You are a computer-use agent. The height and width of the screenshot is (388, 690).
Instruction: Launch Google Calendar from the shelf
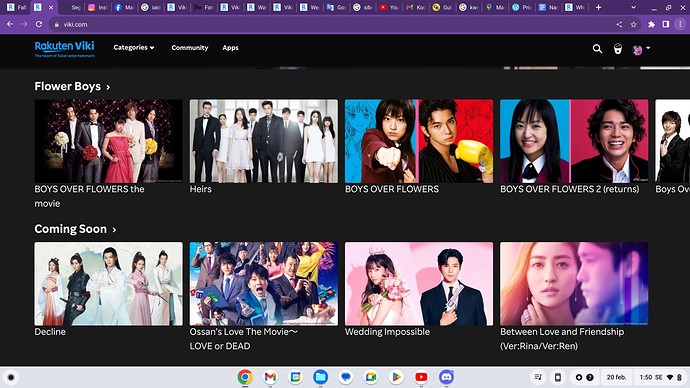point(295,377)
